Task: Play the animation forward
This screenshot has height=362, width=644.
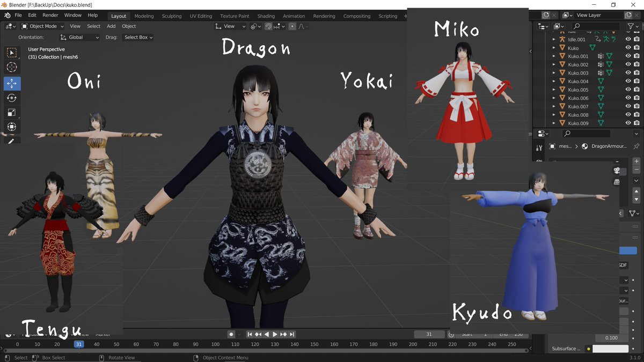Action: [275, 334]
